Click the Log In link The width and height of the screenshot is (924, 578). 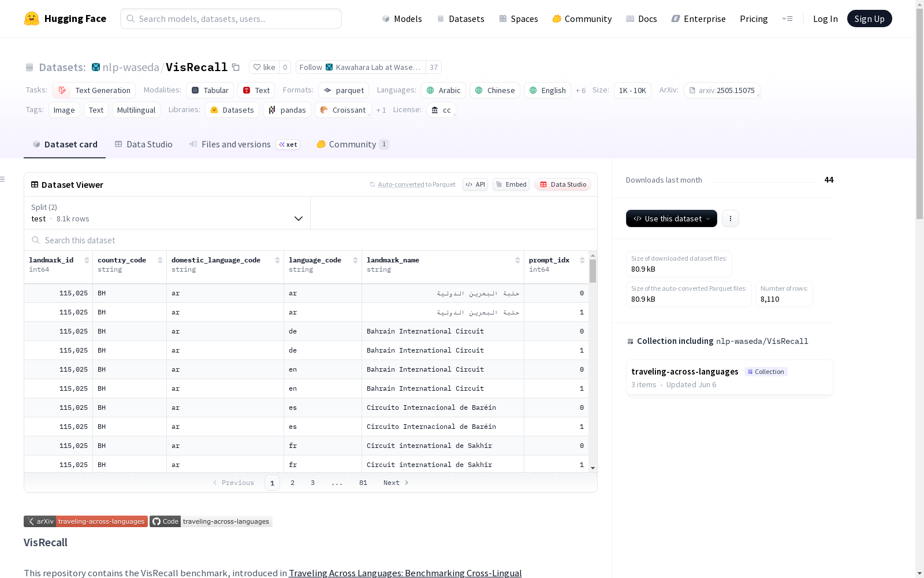pyautogui.click(x=825, y=18)
